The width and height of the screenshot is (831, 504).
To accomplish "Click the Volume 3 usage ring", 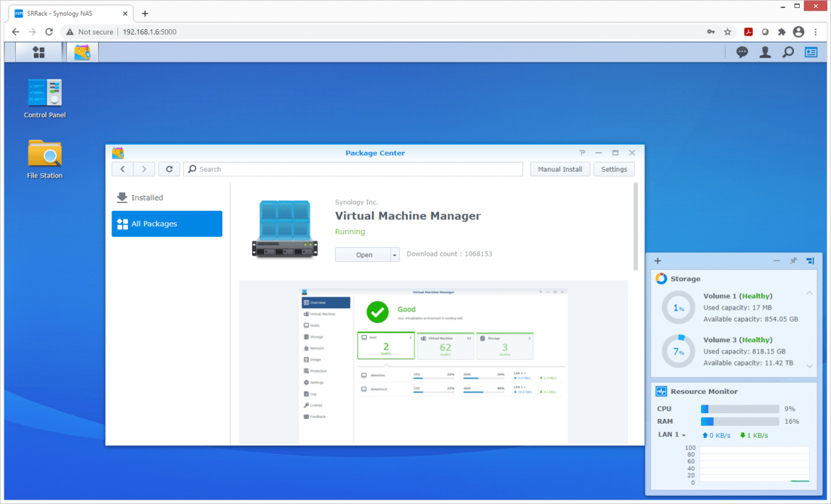I will pos(678,351).
